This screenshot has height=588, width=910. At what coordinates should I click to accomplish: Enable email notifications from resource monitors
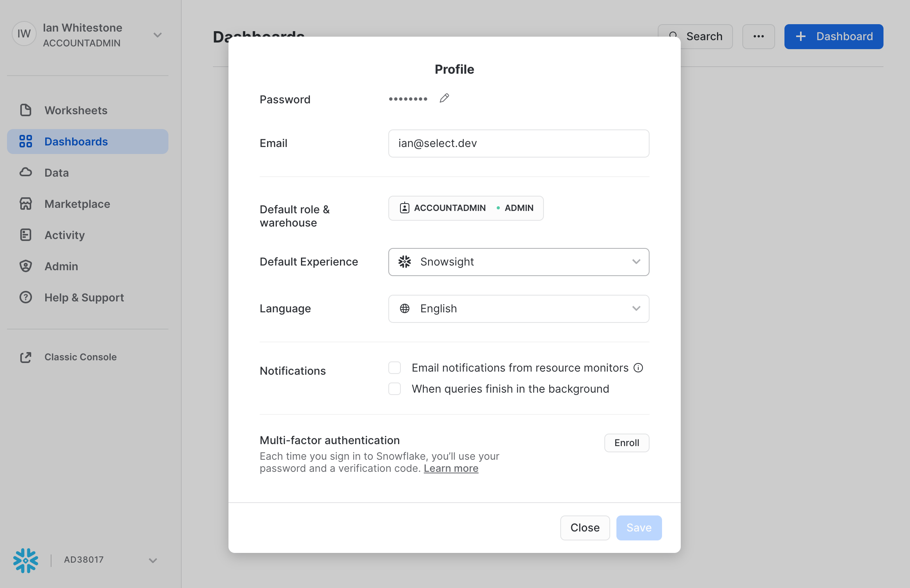395,368
